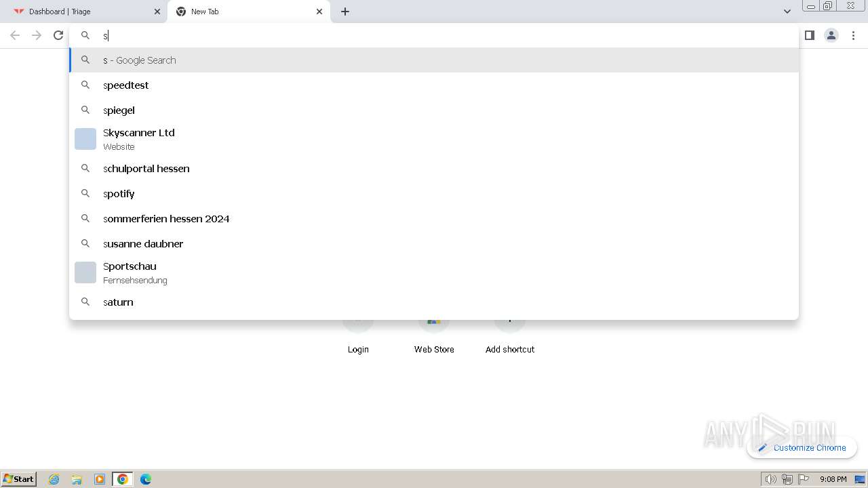The width and height of the screenshot is (868, 488).
Task: Close the New Tab tab
Action: coord(319,12)
